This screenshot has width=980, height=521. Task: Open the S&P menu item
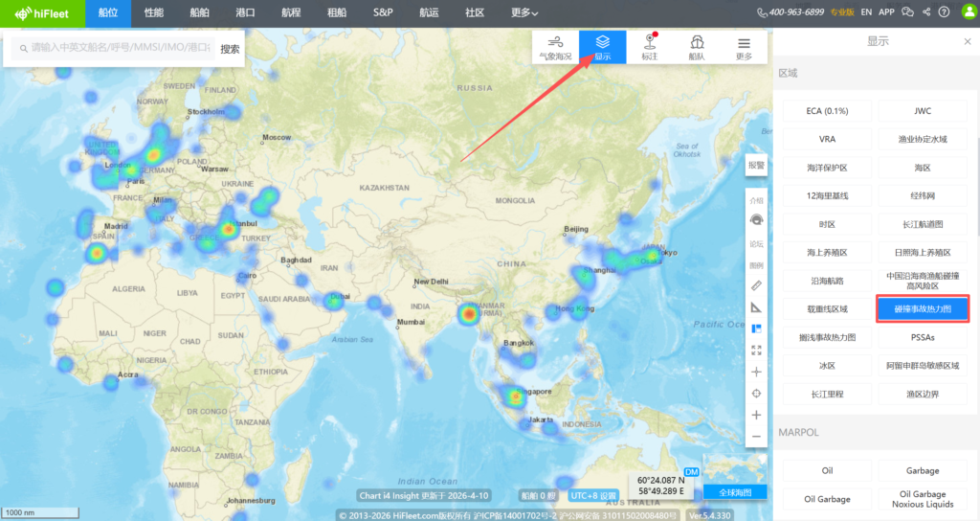(x=383, y=13)
